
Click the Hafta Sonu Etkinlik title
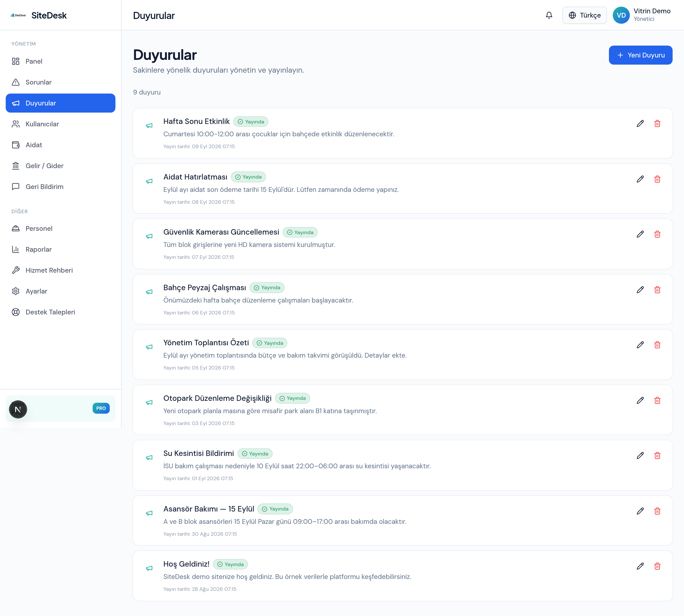coord(196,122)
